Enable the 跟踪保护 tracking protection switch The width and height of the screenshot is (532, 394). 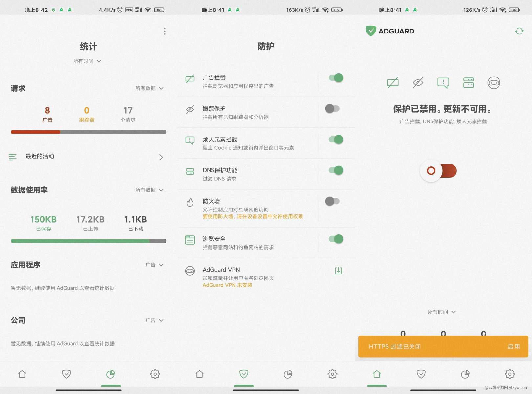point(332,109)
